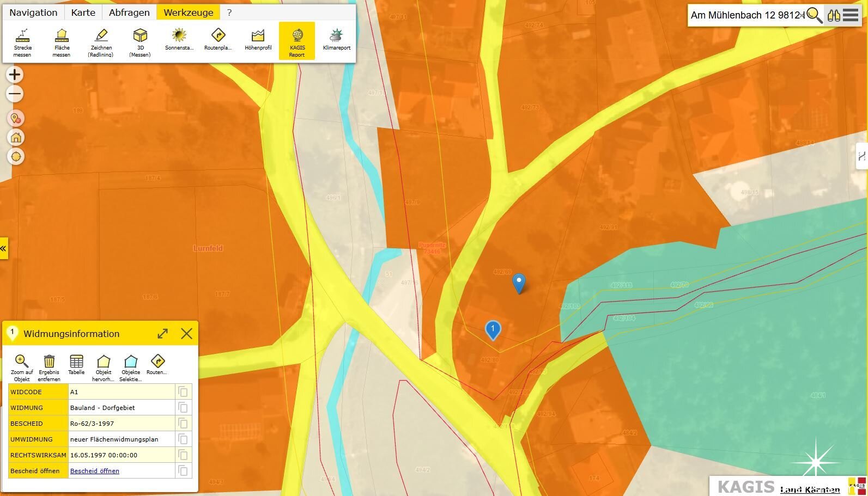Image resolution: width=868 pixels, height=496 pixels.
Task: Open the hamburger menu at top right
Action: tap(851, 15)
